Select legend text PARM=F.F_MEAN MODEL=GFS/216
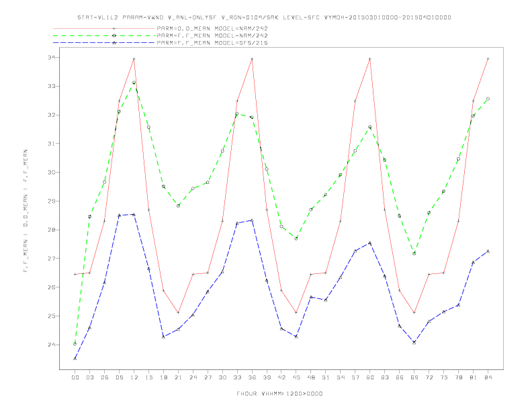This screenshot has height=411, width=532. pos(212,43)
